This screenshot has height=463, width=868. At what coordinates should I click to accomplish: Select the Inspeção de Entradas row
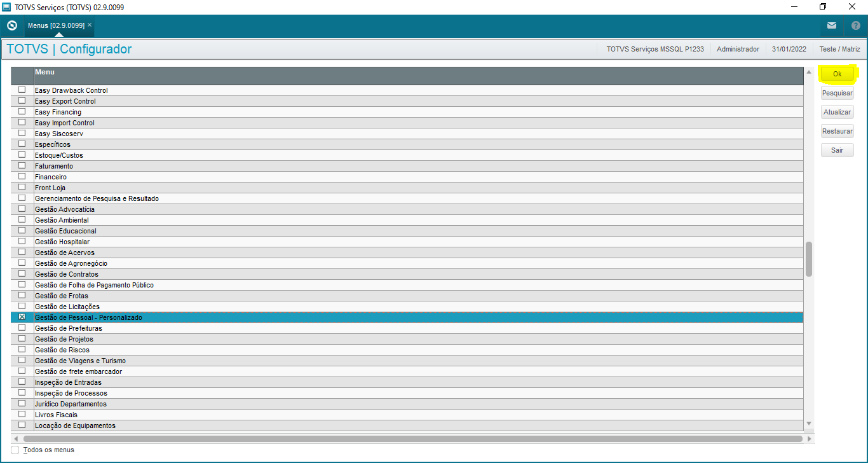[407, 382]
